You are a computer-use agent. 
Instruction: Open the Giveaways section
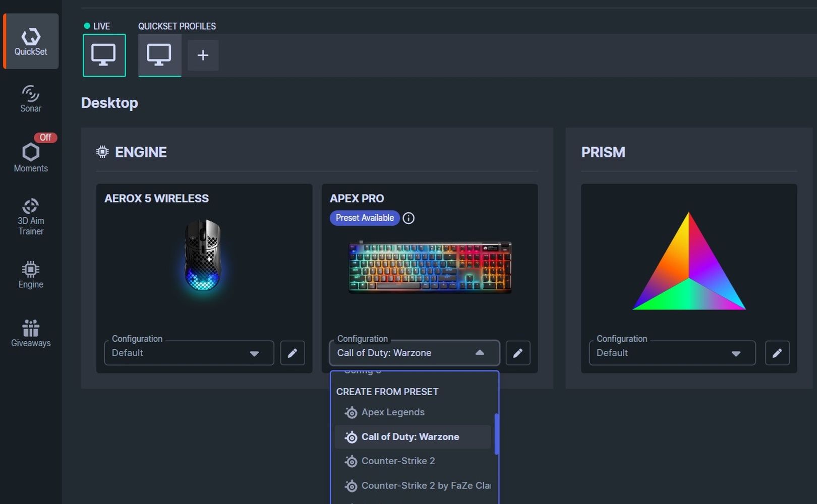(31, 334)
